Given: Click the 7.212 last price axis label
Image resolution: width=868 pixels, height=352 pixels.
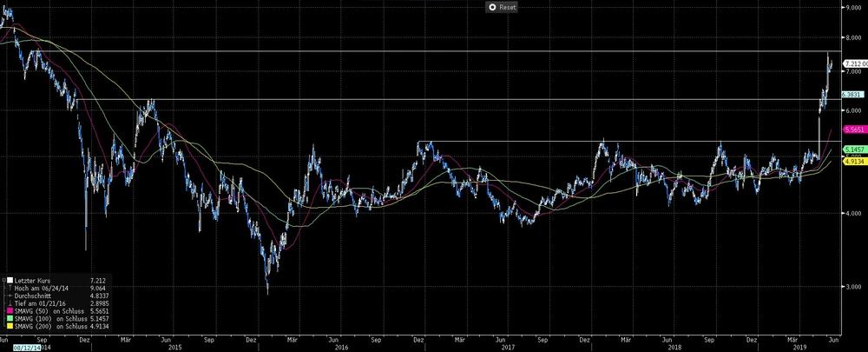Looking at the screenshot, I should [854, 63].
